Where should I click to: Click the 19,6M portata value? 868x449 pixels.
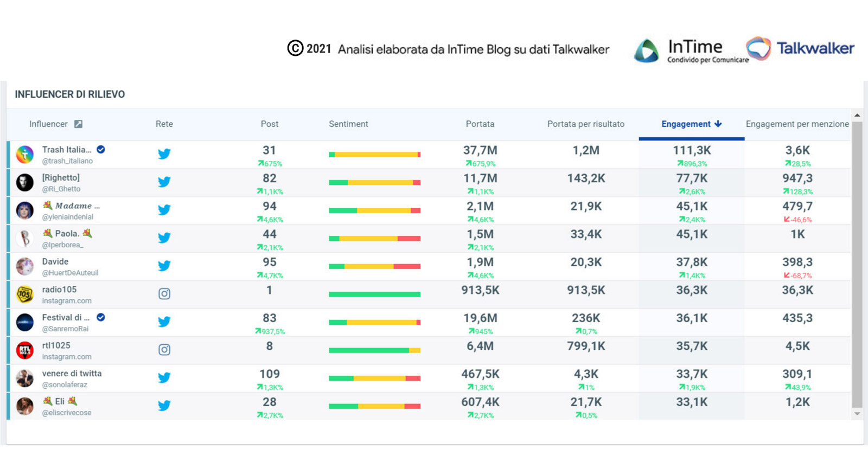pos(480,318)
